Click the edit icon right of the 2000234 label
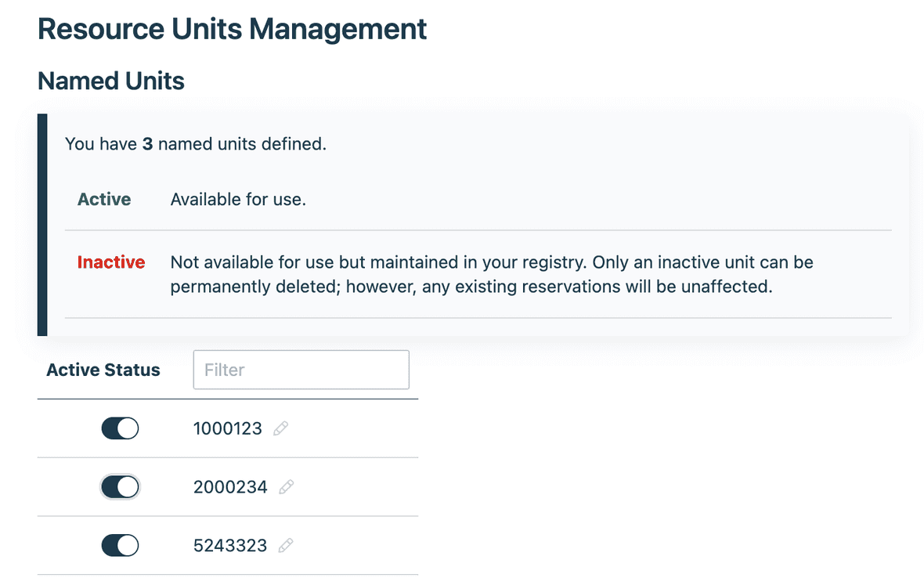Screen dimensions: 924x585 point(285,486)
